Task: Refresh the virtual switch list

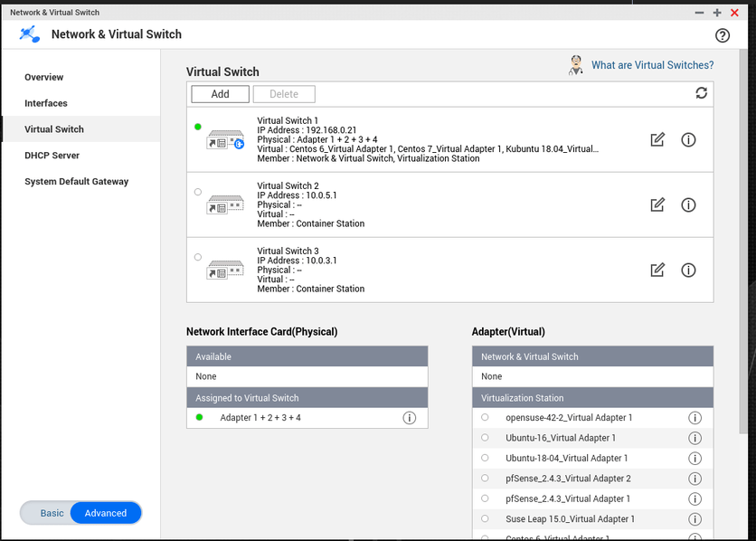Action: tap(701, 93)
